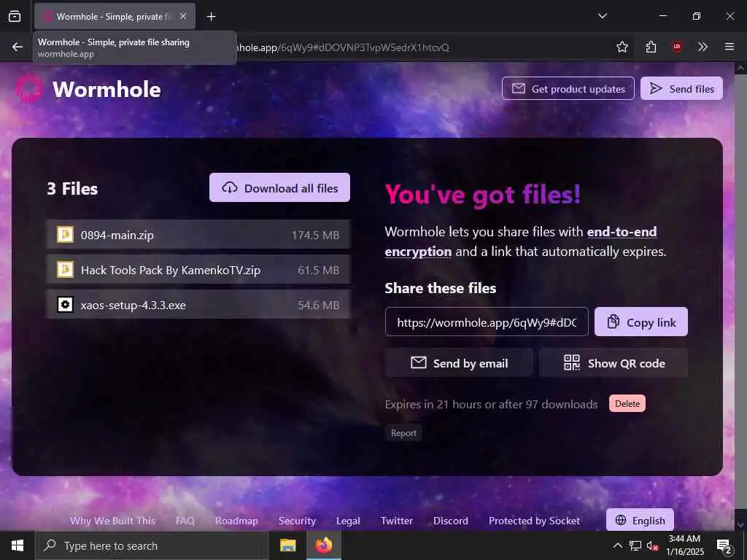
Task: Open the Windows Start menu
Action: pyautogui.click(x=18, y=545)
